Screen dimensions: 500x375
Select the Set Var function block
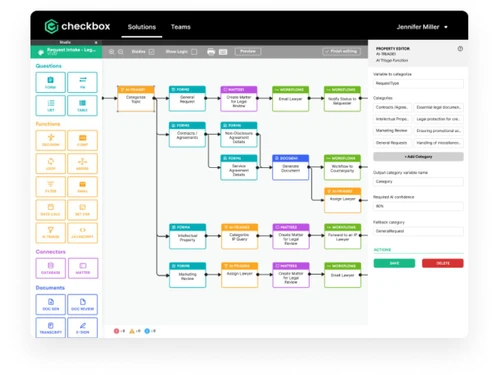(x=82, y=209)
